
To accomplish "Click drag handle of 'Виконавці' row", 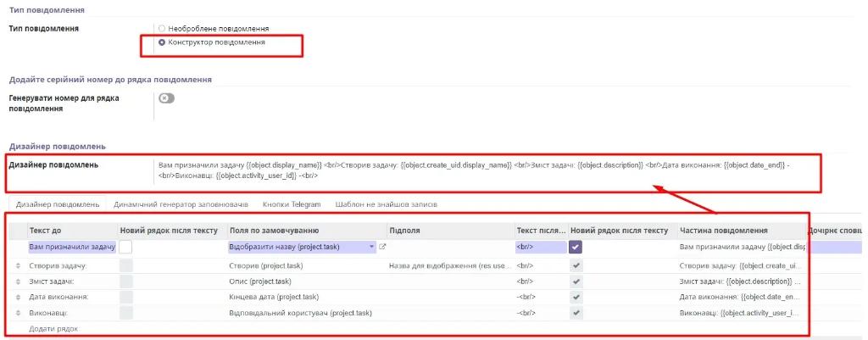I will click(x=18, y=313).
